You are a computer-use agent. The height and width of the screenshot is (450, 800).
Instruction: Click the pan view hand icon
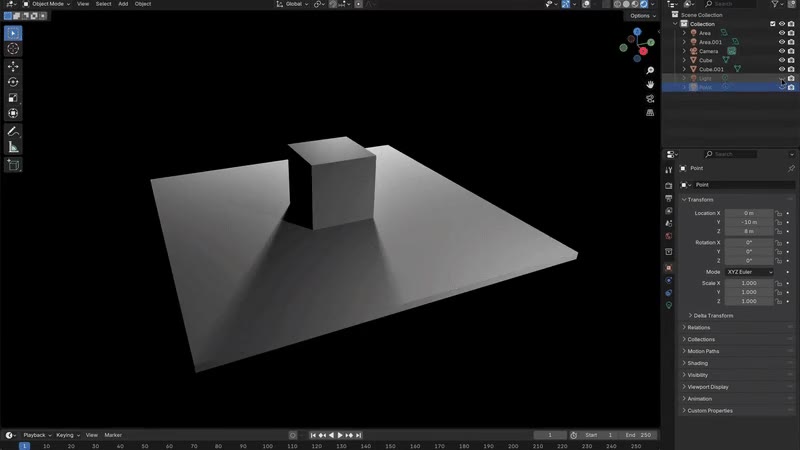pos(650,85)
